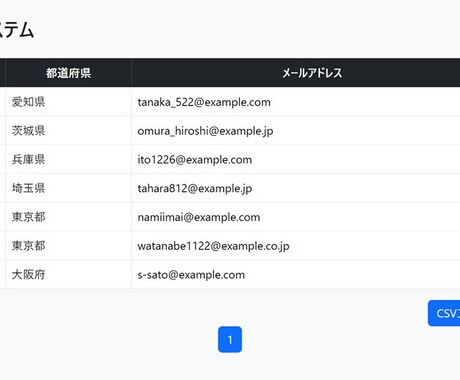460x380 pixels.
Task: Select tanaka_522@example.com email cell
Action: [296, 102]
